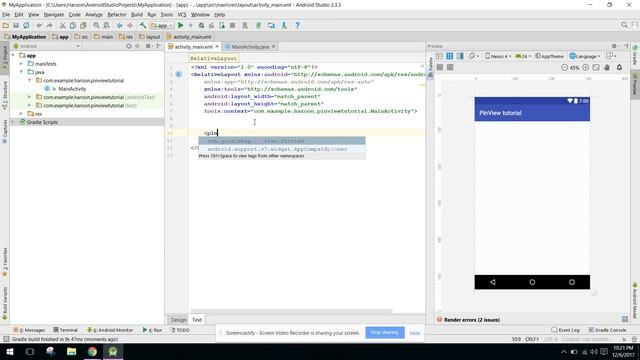Open the Project panel gear settings

pyautogui.click(x=148, y=46)
